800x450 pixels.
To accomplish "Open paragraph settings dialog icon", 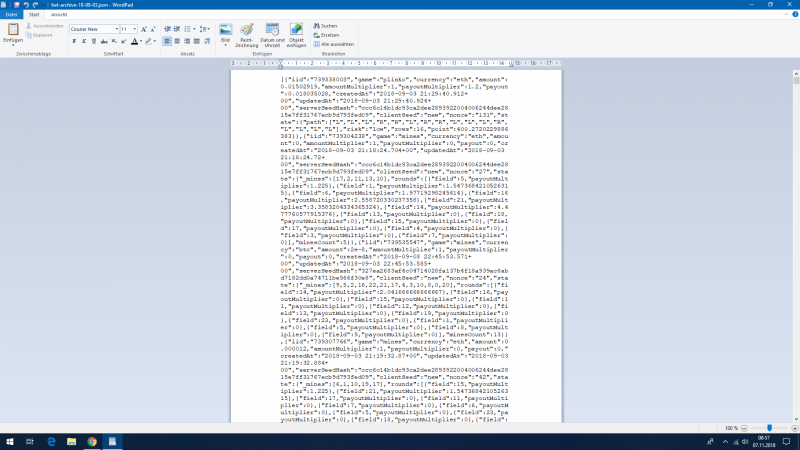I will 207,41.
